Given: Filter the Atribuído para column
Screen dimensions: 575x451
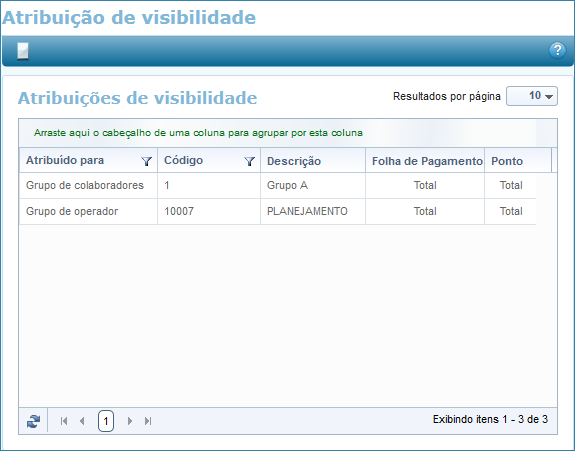Looking at the screenshot, I should [x=147, y=161].
